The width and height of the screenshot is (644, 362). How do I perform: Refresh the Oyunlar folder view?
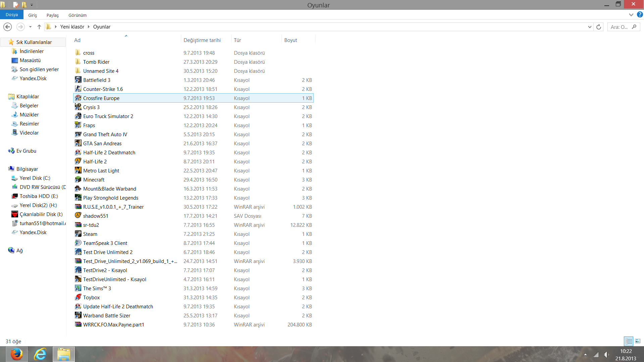[599, 27]
